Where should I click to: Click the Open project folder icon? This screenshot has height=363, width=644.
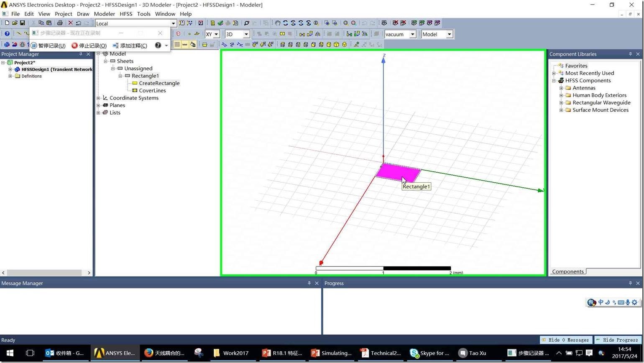15,23
